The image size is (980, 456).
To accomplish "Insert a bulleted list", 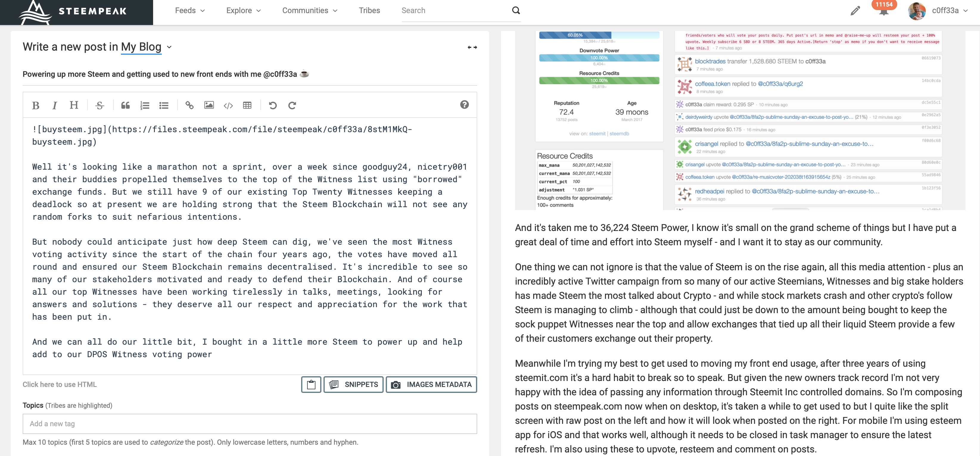I will pyautogui.click(x=164, y=105).
